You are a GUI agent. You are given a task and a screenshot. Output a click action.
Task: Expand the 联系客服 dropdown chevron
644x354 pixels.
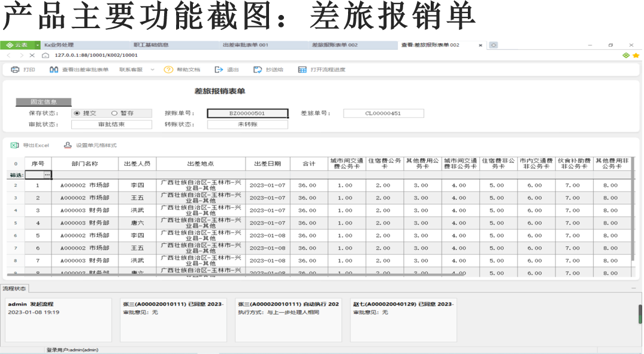pyautogui.click(x=152, y=70)
